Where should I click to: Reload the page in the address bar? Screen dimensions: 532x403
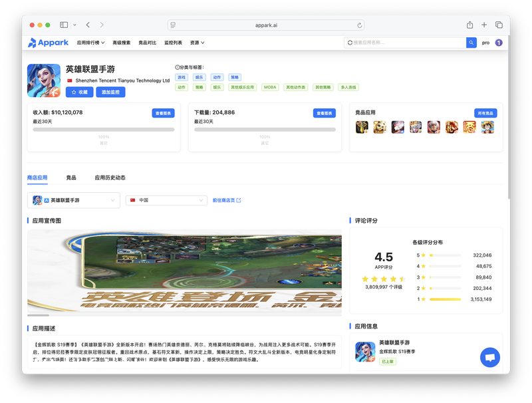point(360,25)
